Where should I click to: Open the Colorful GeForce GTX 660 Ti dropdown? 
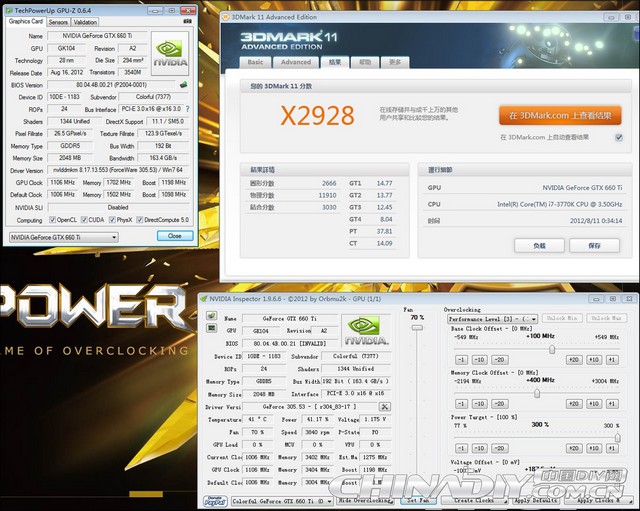pos(282,501)
